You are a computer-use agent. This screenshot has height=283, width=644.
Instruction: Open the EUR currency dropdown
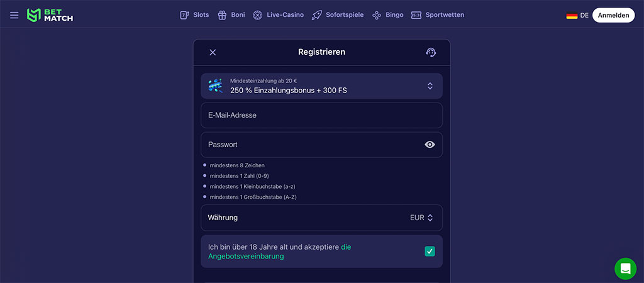421,218
